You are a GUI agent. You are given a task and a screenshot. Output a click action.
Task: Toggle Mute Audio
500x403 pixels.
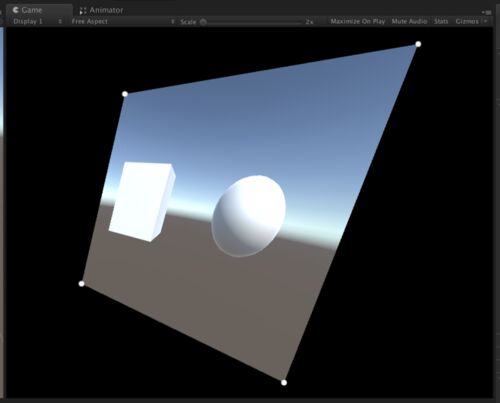tap(409, 21)
